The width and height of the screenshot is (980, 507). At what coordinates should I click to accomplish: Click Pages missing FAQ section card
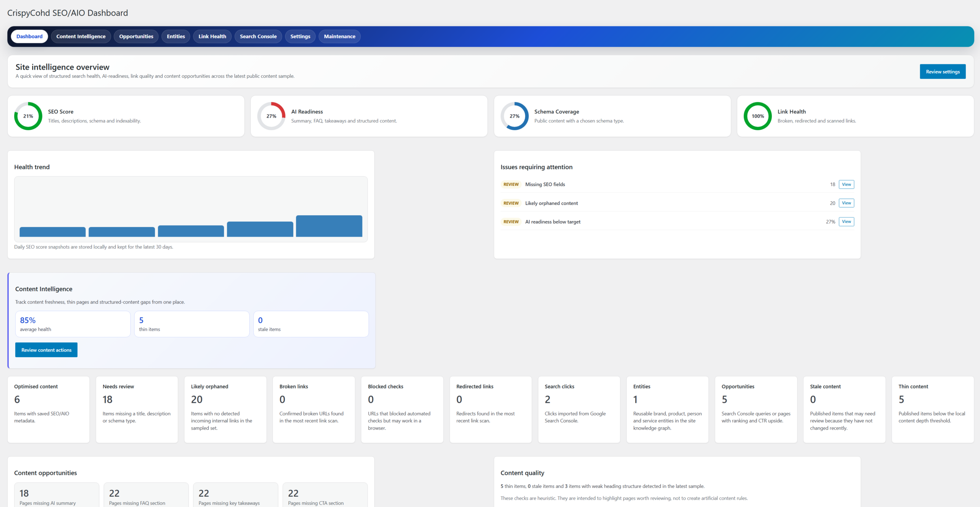[x=146, y=495]
